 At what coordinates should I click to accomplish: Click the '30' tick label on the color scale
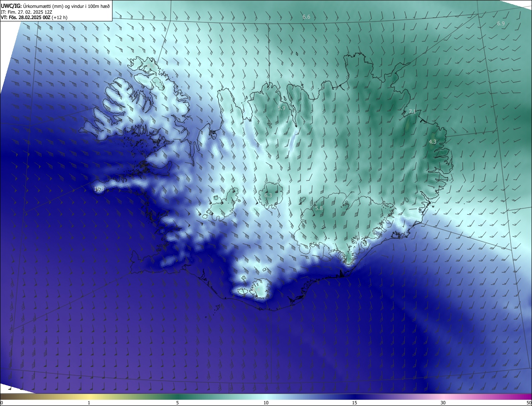[443, 403]
